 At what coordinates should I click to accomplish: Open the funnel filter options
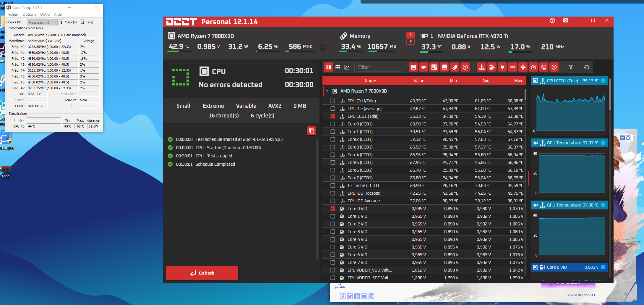pos(571,67)
